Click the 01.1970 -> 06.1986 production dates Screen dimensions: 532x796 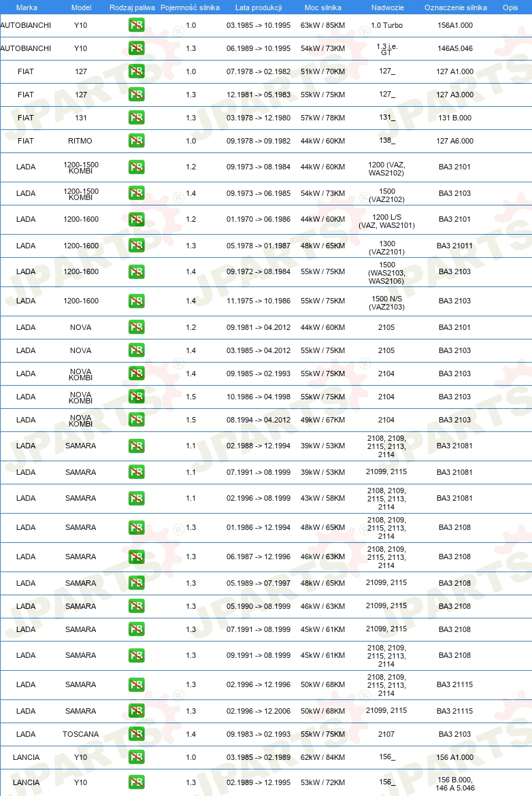click(259, 219)
